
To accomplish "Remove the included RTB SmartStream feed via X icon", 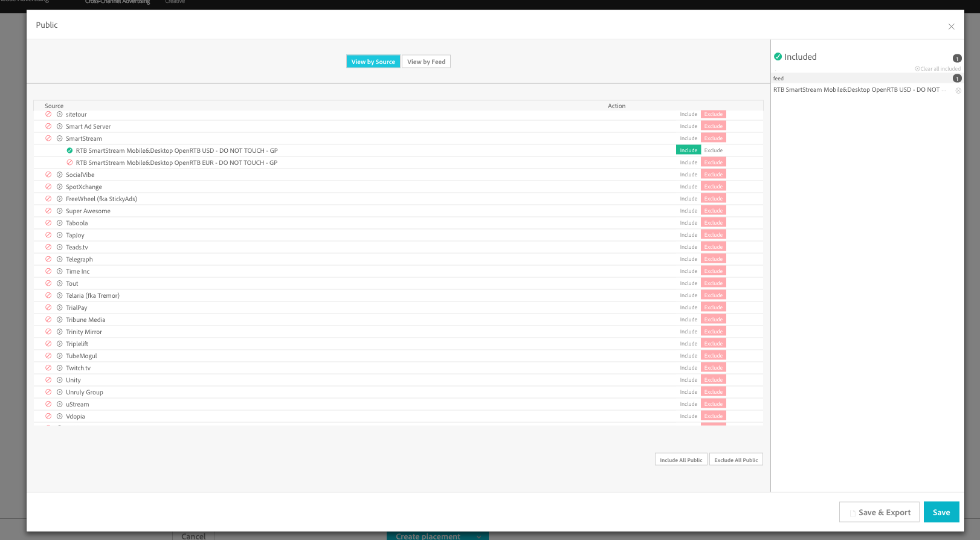I will (958, 91).
